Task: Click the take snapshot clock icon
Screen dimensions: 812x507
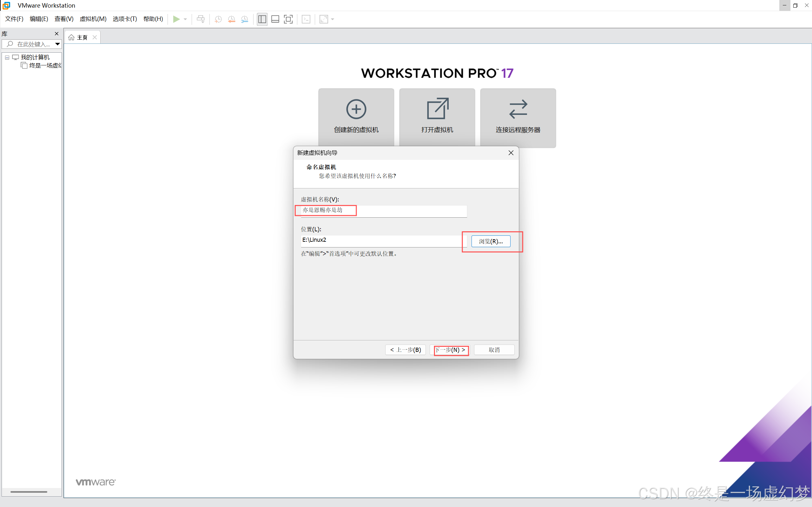Action: point(218,19)
